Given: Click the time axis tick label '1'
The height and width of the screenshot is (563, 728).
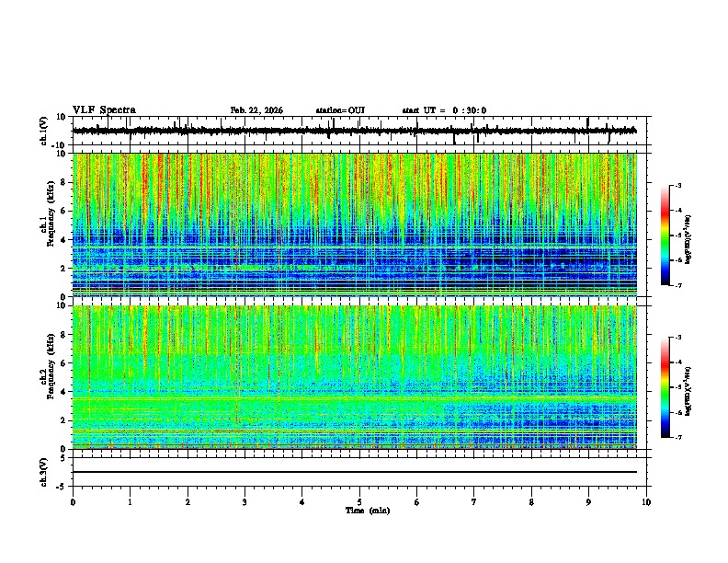Looking at the screenshot, I should pyautogui.click(x=130, y=502).
